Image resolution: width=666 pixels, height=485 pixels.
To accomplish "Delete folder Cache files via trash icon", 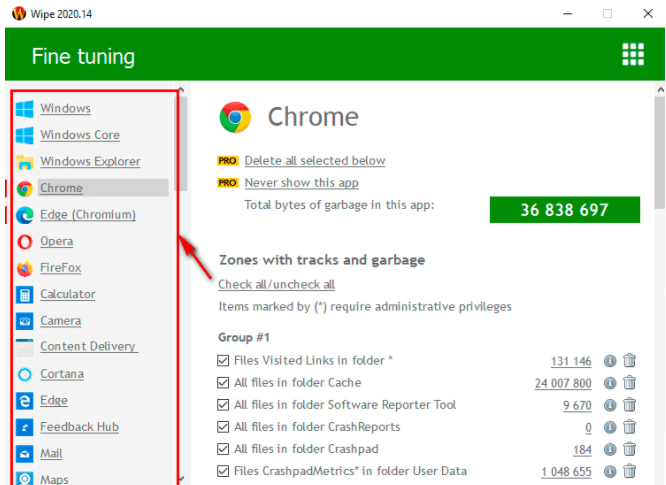I will pos(629,383).
